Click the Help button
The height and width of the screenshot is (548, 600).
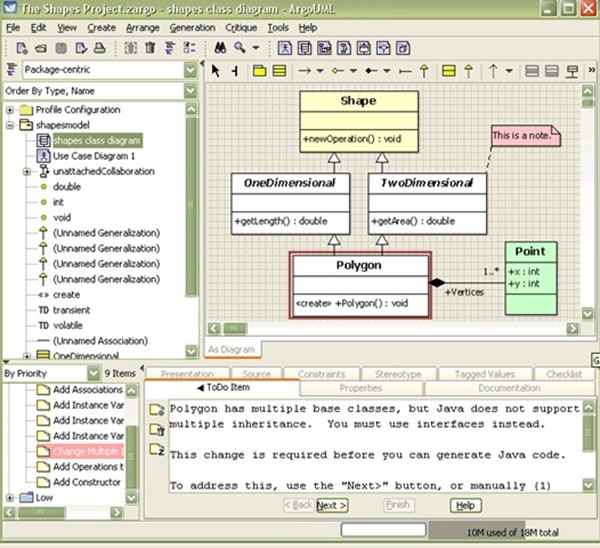click(465, 506)
